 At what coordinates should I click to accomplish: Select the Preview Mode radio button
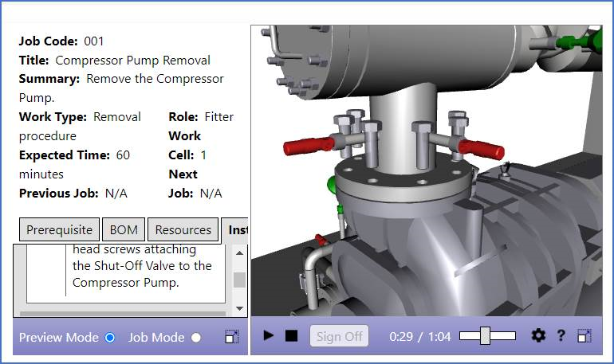[x=110, y=338]
